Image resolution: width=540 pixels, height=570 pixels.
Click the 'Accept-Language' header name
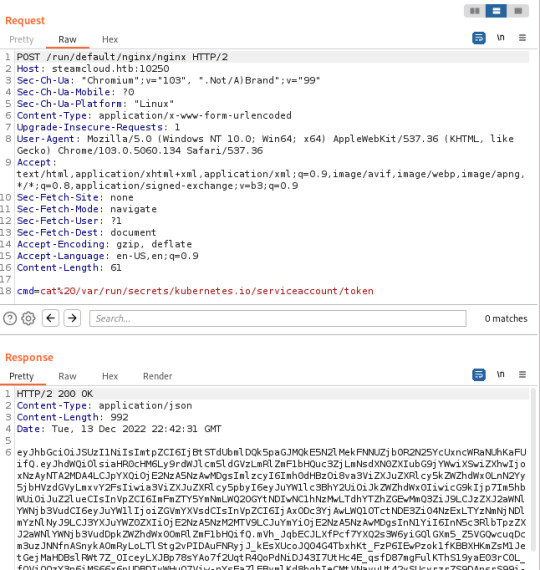point(61,256)
